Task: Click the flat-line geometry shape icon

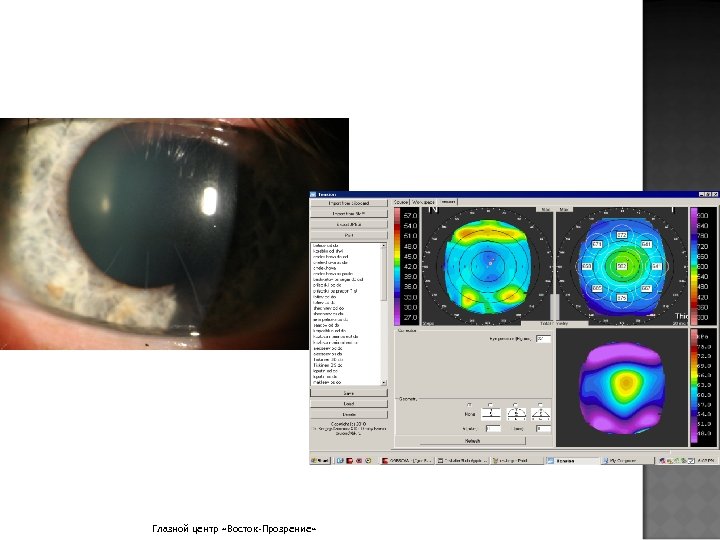Action: tap(491, 414)
